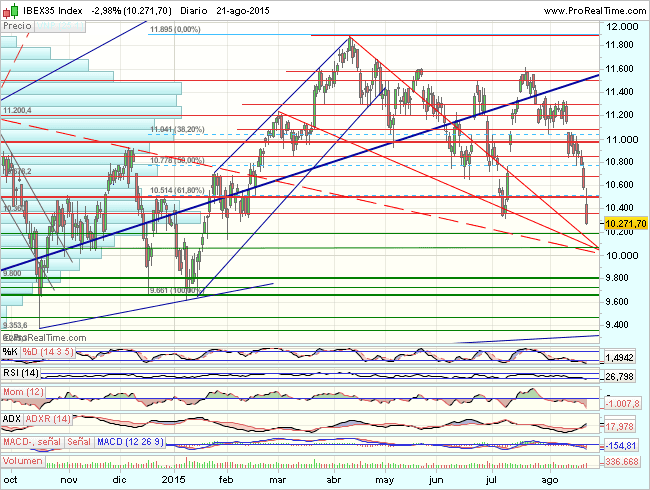650x490 pixels.
Task: Select the 9.661 (100,00%) Fibonacci label
Action: pyautogui.click(x=177, y=290)
